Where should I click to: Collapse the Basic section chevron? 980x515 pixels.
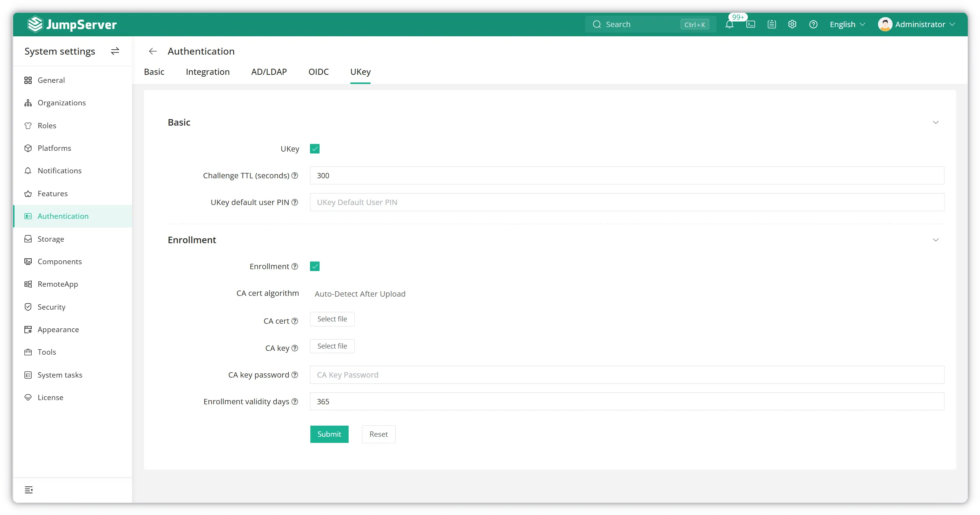pyautogui.click(x=936, y=123)
